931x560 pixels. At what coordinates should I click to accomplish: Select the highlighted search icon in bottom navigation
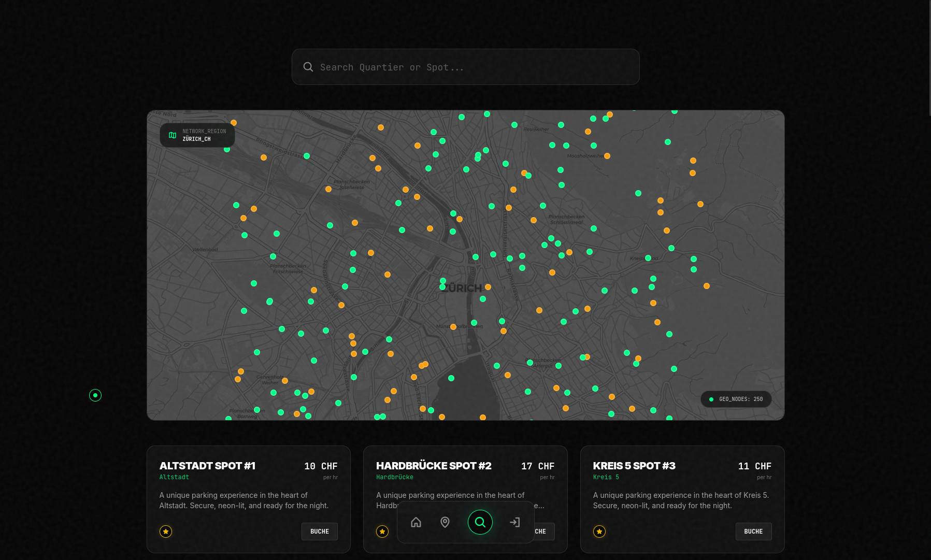[480, 522]
